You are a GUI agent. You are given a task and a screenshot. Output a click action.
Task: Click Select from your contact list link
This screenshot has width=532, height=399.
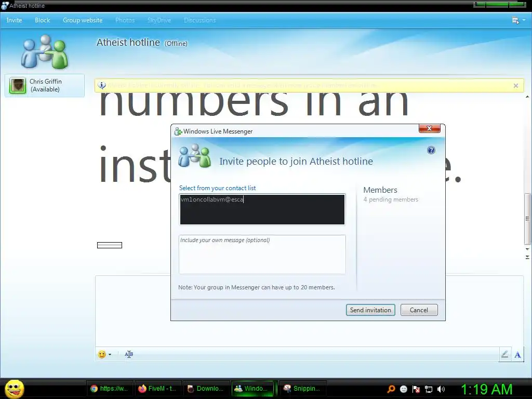(218, 188)
